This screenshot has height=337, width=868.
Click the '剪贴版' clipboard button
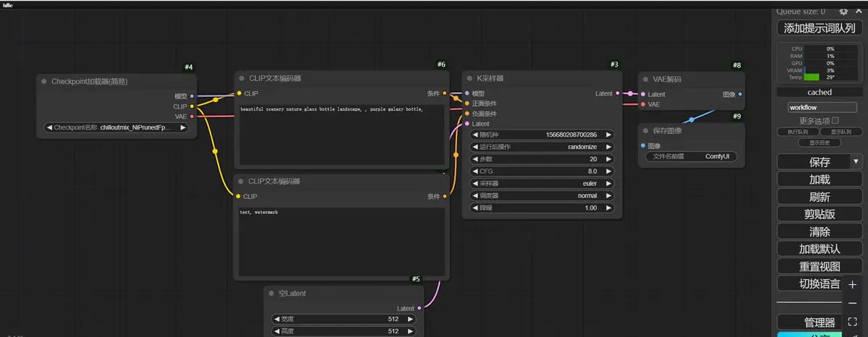[x=819, y=214]
